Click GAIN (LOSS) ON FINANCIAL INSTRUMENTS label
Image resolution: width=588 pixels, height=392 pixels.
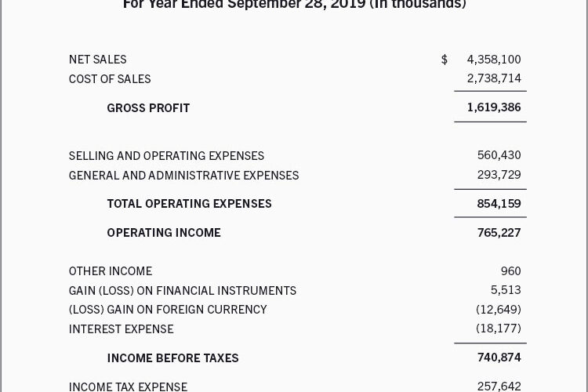(x=182, y=291)
